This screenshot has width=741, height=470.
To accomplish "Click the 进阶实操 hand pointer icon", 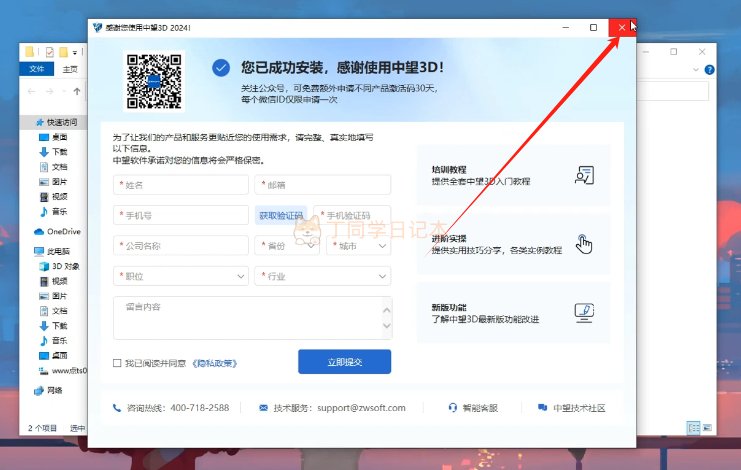I will (x=584, y=244).
